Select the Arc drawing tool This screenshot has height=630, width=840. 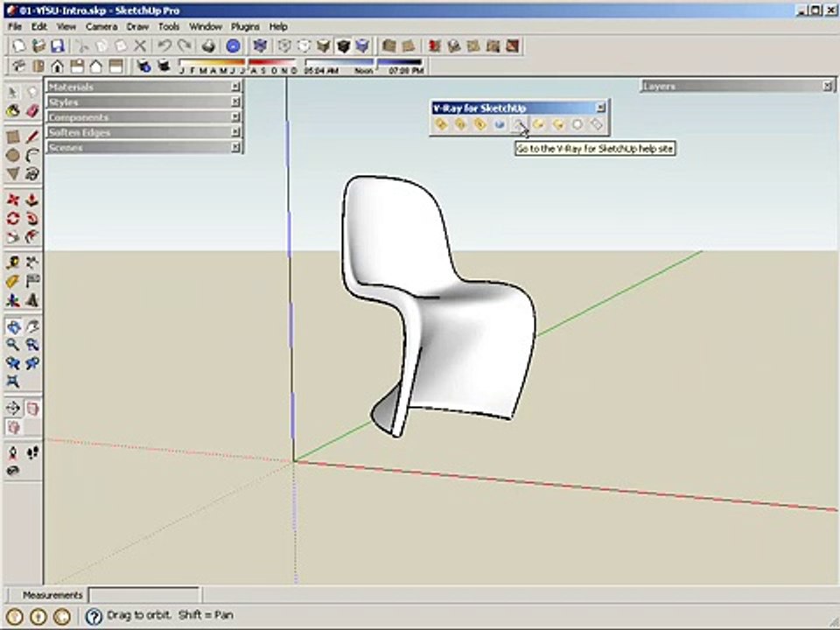click(32, 156)
